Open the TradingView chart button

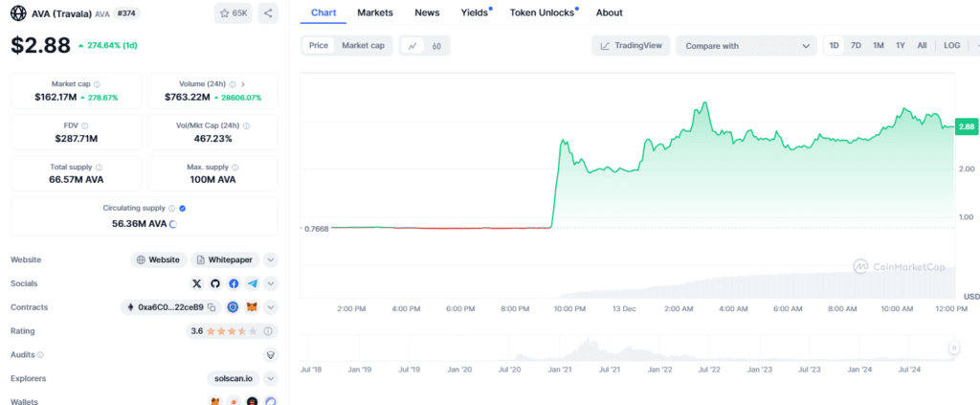coord(631,46)
